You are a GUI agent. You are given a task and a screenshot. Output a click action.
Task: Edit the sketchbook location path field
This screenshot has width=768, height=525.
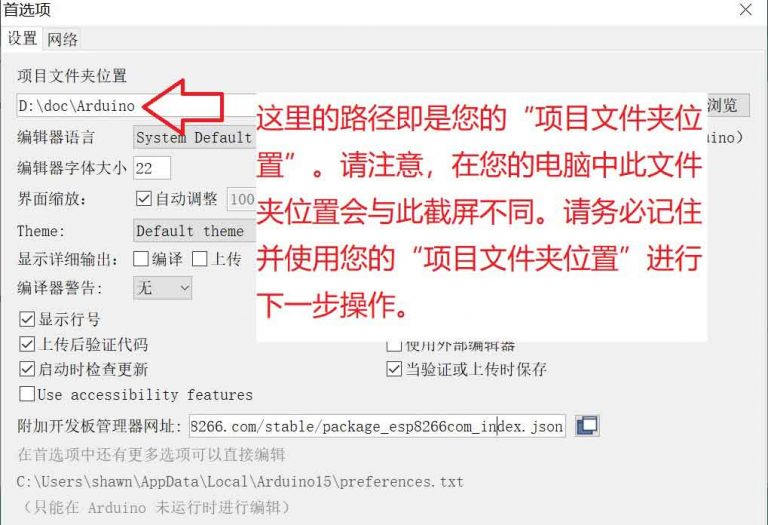point(136,105)
